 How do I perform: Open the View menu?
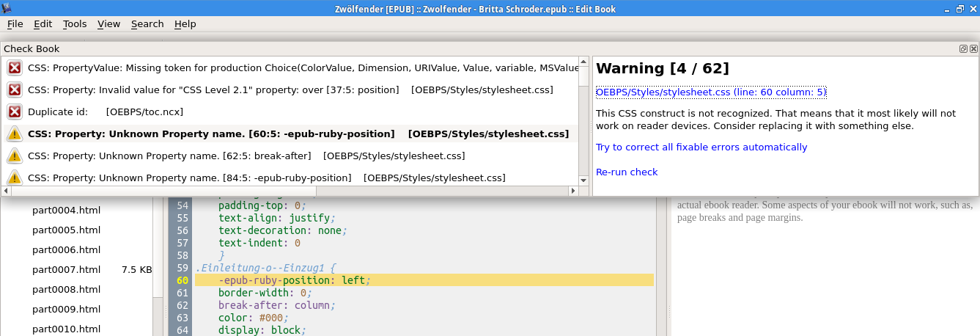pos(108,23)
